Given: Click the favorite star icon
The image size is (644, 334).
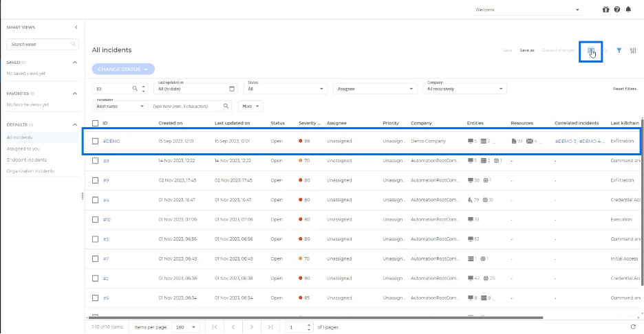Looking at the screenshot, I should [605, 50].
